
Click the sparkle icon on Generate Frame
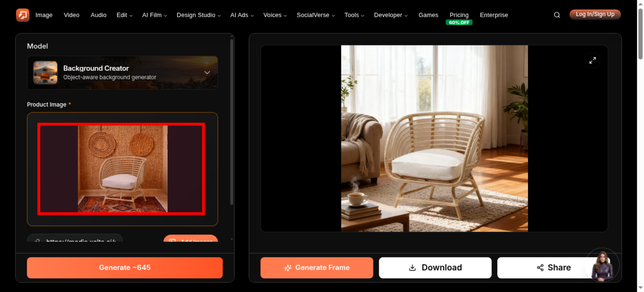[288, 268]
